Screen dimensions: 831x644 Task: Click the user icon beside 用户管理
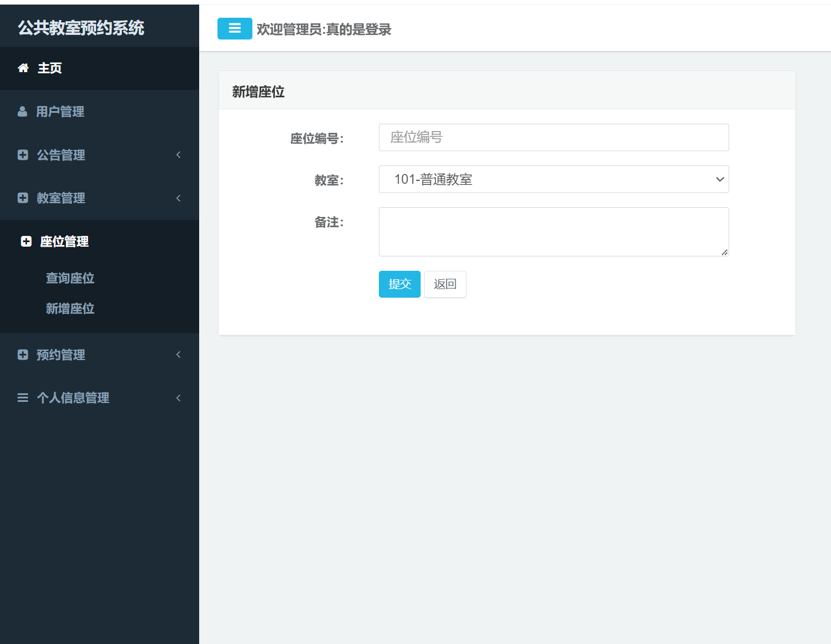point(22,112)
